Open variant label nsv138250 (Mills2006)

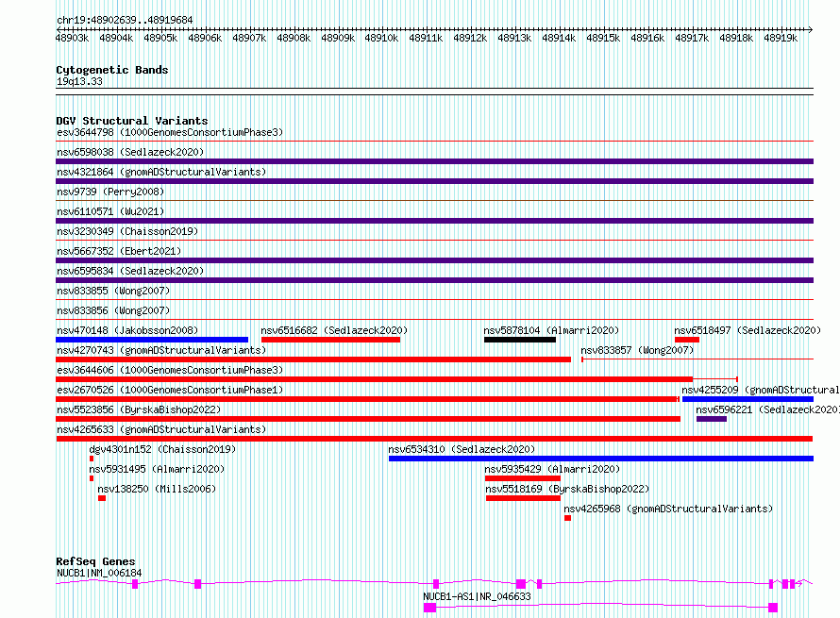coord(157,489)
